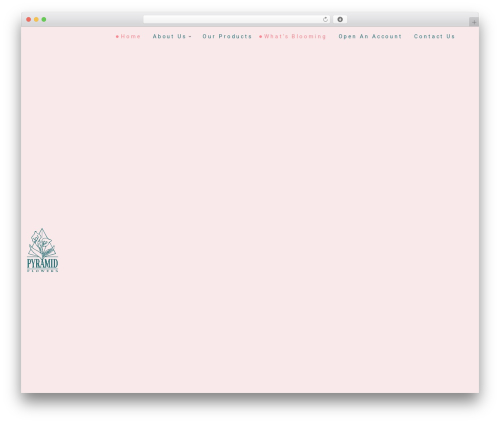Expand the About Us dropdown menu
The width and height of the screenshot is (500, 423).
[x=172, y=36]
